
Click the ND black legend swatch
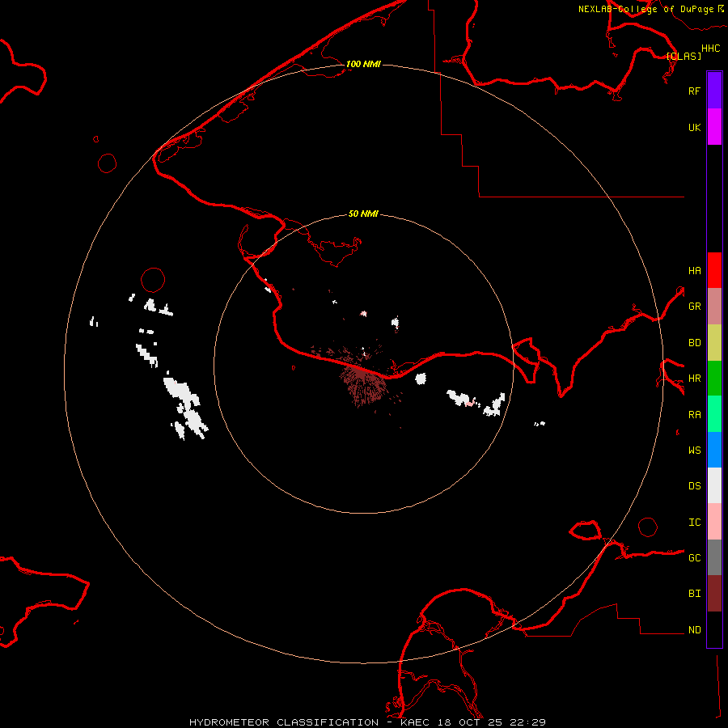point(714,629)
